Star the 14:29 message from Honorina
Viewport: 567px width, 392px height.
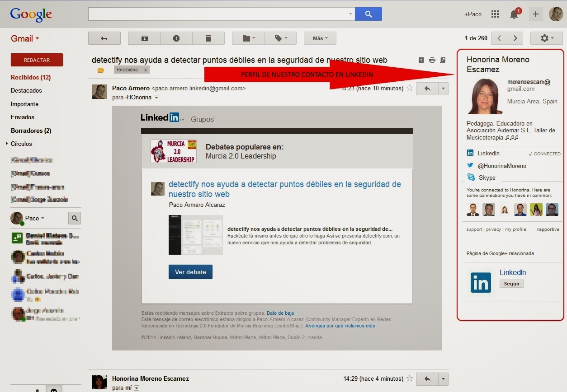(410, 378)
